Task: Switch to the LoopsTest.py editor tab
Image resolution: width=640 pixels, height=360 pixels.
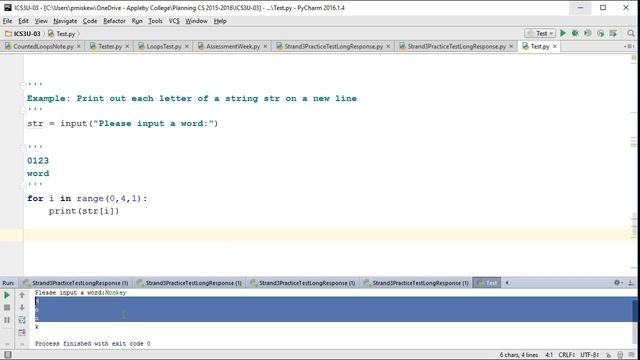Action: [x=163, y=46]
